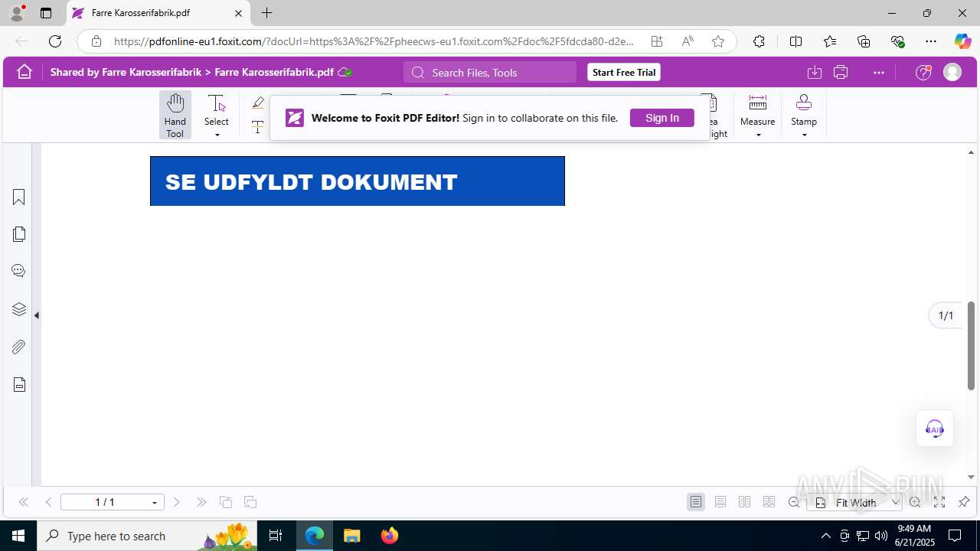Toggle browser split screen

click(x=795, y=41)
